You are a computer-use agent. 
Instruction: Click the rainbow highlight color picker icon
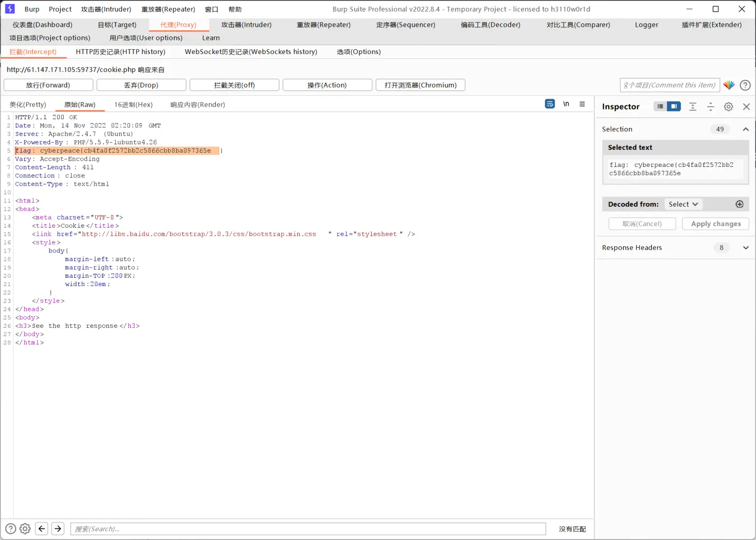(728, 85)
